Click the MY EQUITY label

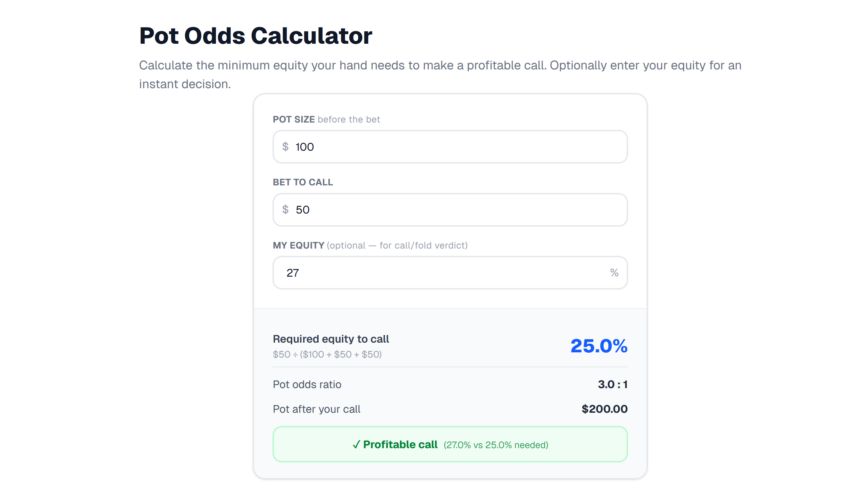(x=299, y=245)
